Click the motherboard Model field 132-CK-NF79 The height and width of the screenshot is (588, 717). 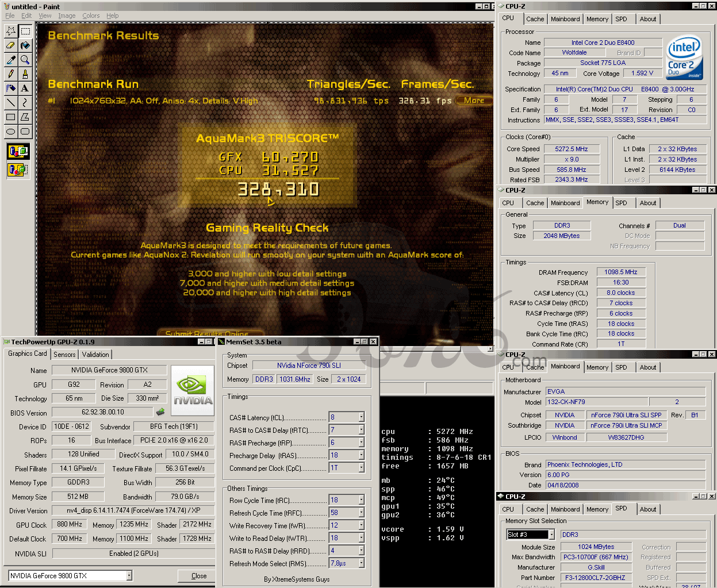point(597,402)
